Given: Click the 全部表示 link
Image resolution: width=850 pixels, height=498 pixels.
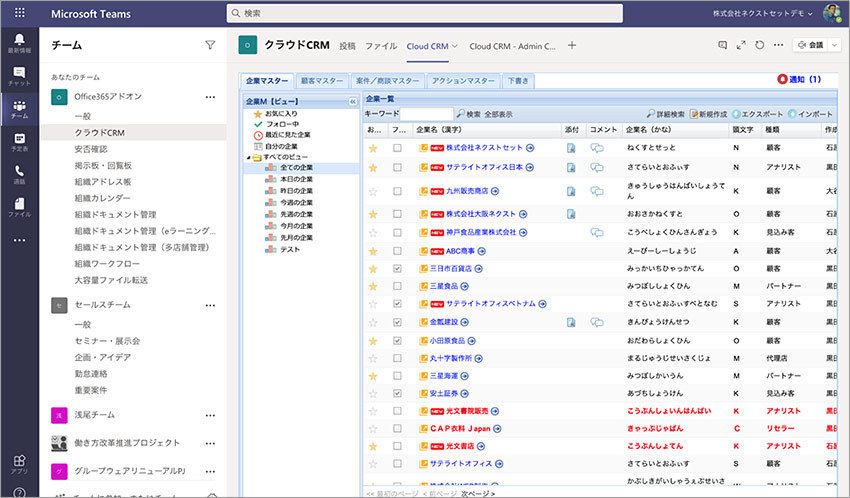Looking at the screenshot, I should pos(498,114).
